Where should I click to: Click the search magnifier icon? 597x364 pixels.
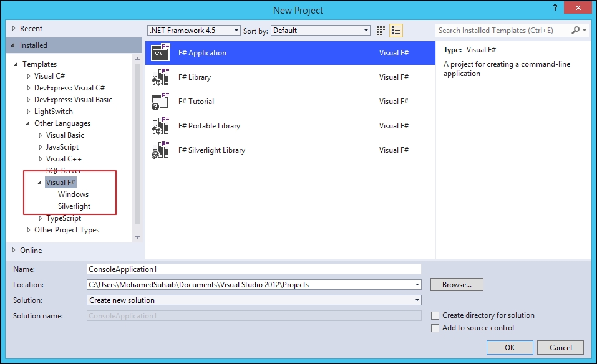(576, 30)
